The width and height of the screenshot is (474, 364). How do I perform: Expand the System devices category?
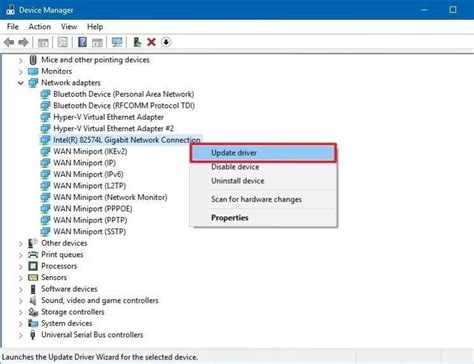(21, 324)
